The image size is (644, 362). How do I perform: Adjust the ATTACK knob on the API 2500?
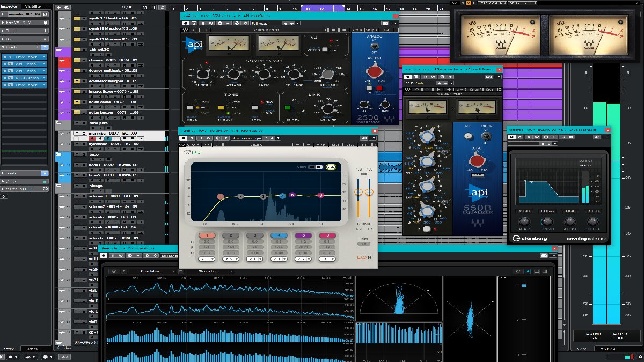pos(234,75)
